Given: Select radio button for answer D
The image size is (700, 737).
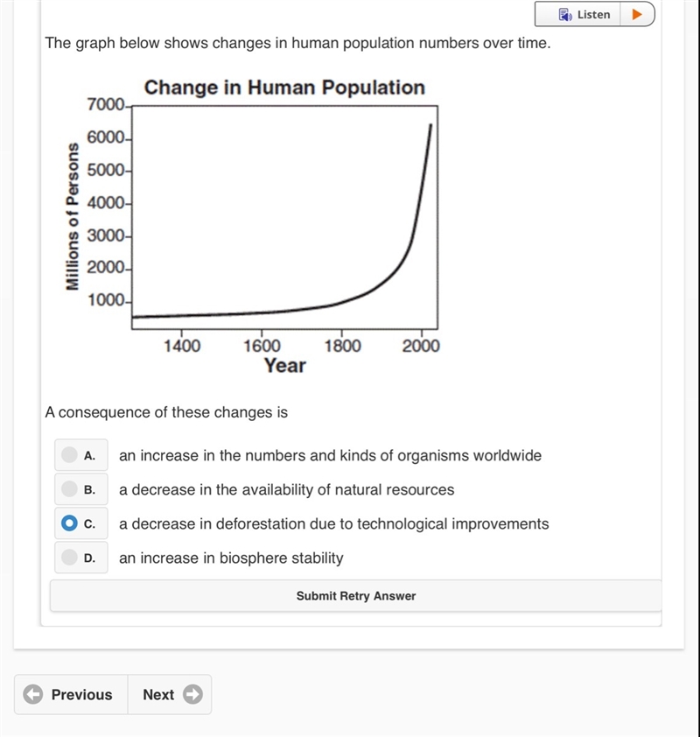Looking at the screenshot, I should tap(69, 558).
